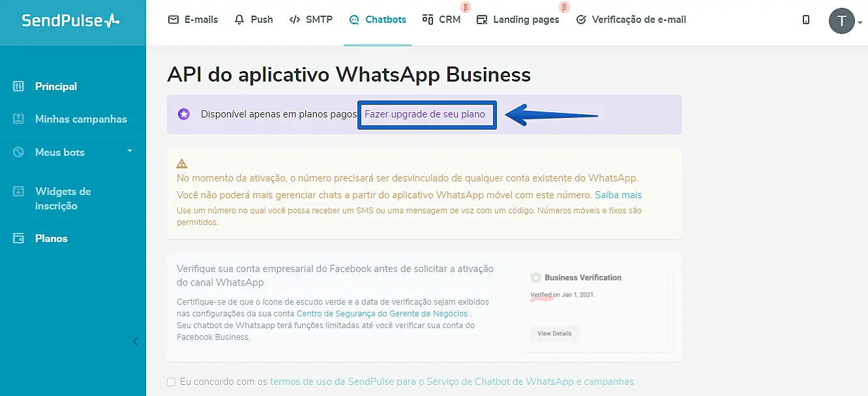
Task: Check the Eu concordo com os termos checkbox
Action: click(x=171, y=382)
